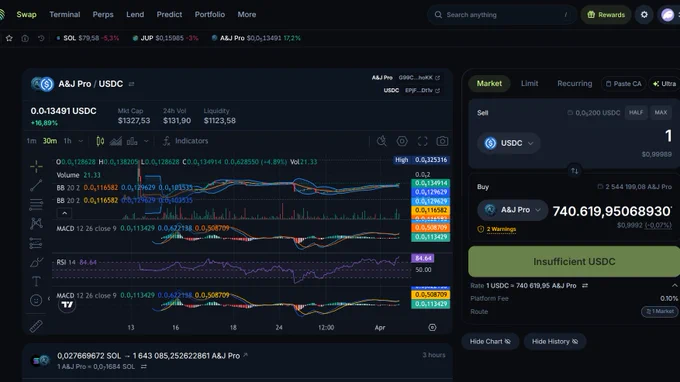This screenshot has width=680, height=382.
Task: Click the HALF amount button
Action: coord(636,113)
